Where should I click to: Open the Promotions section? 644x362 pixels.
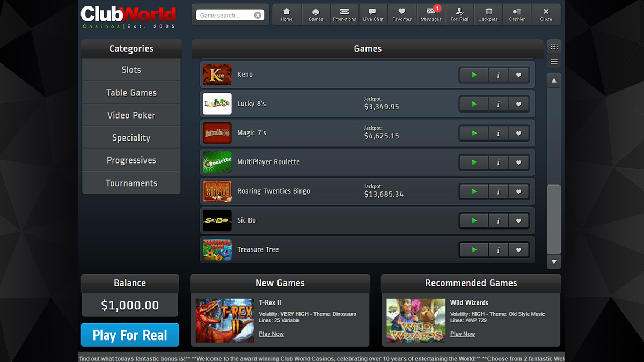(x=345, y=14)
